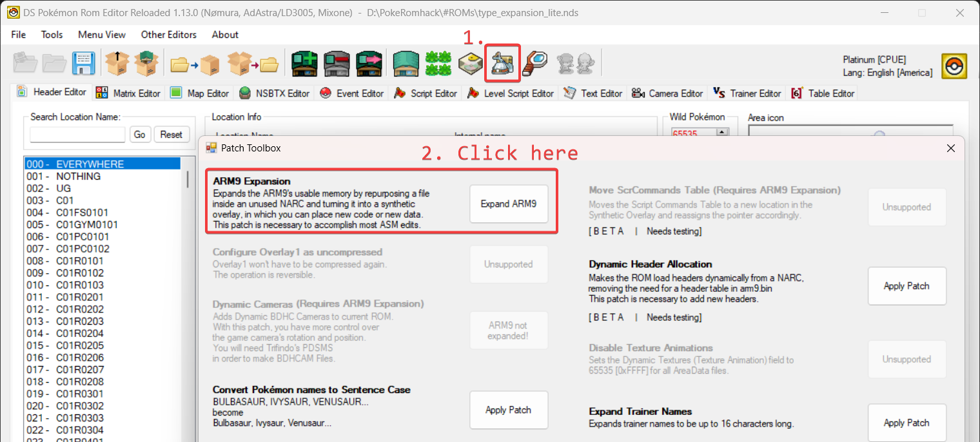Open the About menu
The width and height of the screenshot is (980, 442).
(x=225, y=35)
